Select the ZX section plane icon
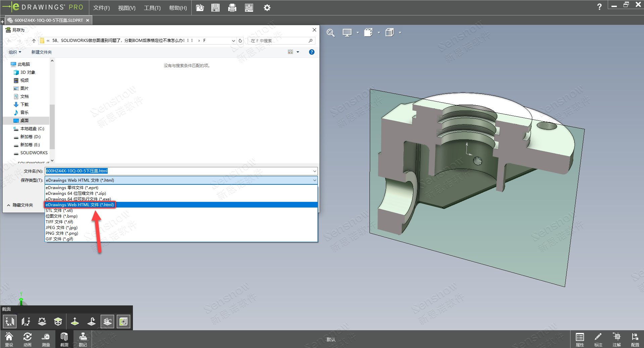644x348 pixels. tap(42, 322)
